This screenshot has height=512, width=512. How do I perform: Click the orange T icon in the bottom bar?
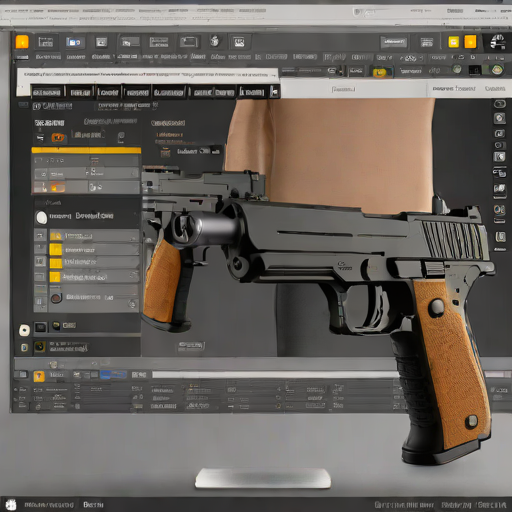point(39,376)
